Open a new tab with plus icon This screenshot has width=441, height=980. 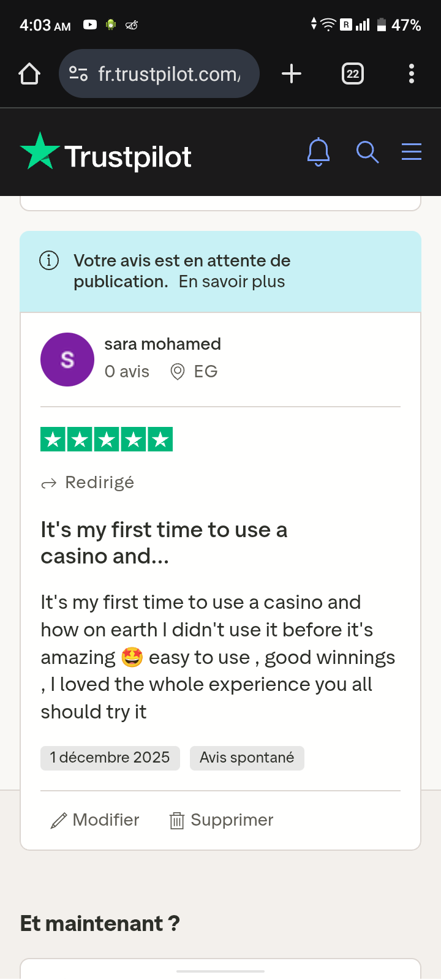click(x=292, y=73)
